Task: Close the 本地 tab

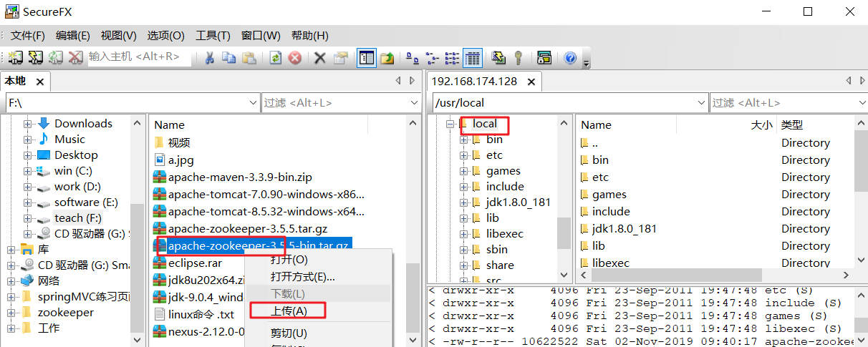Action: tap(39, 82)
